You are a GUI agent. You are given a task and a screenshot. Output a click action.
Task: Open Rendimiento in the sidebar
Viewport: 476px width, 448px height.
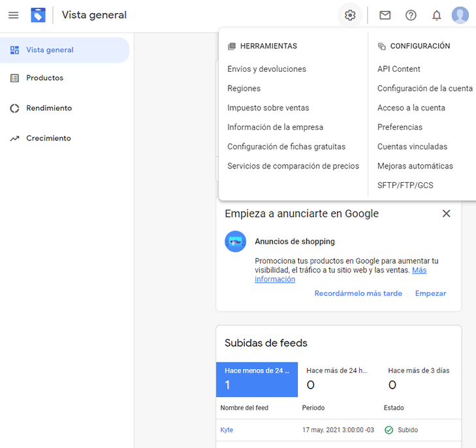49,108
